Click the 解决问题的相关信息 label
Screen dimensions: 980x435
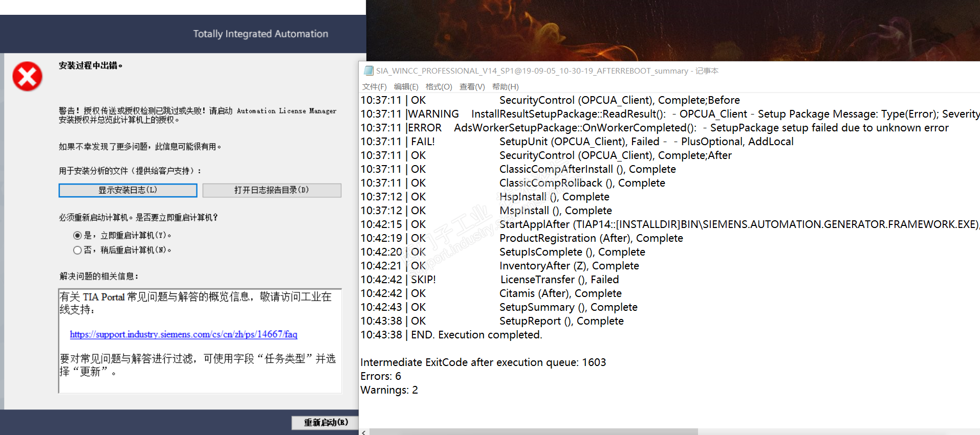[x=99, y=277]
